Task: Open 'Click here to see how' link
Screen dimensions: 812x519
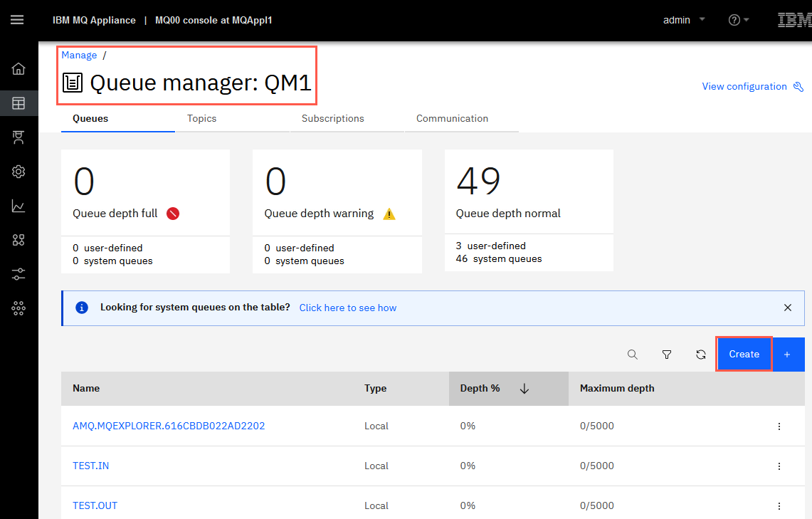Action: pos(348,308)
